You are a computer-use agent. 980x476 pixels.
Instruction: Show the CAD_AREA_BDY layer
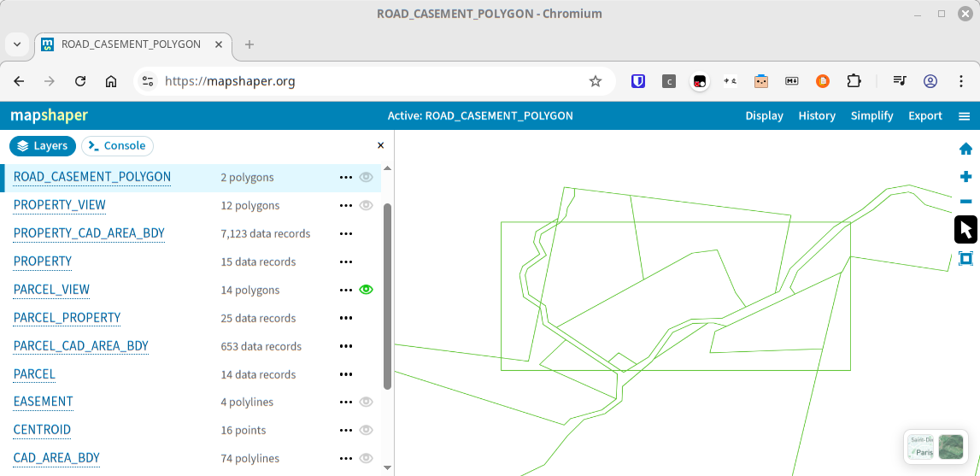click(x=367, y=458)
